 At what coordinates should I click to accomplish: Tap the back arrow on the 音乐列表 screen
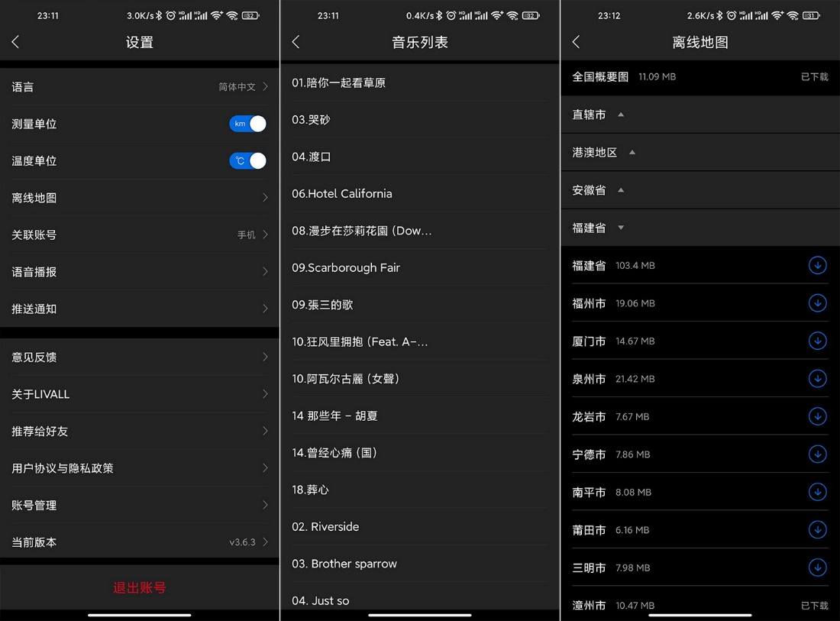pos(296,42)
